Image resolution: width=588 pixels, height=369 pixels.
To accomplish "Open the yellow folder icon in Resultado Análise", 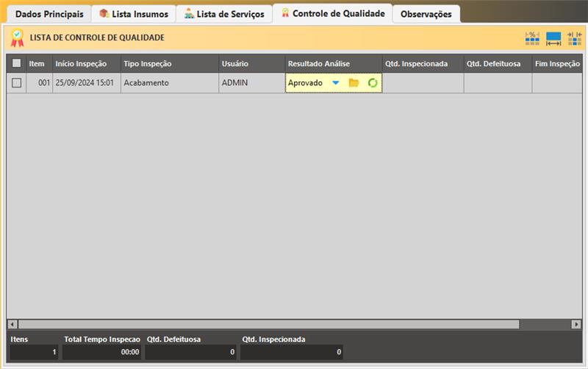I will tap(354, 83).
